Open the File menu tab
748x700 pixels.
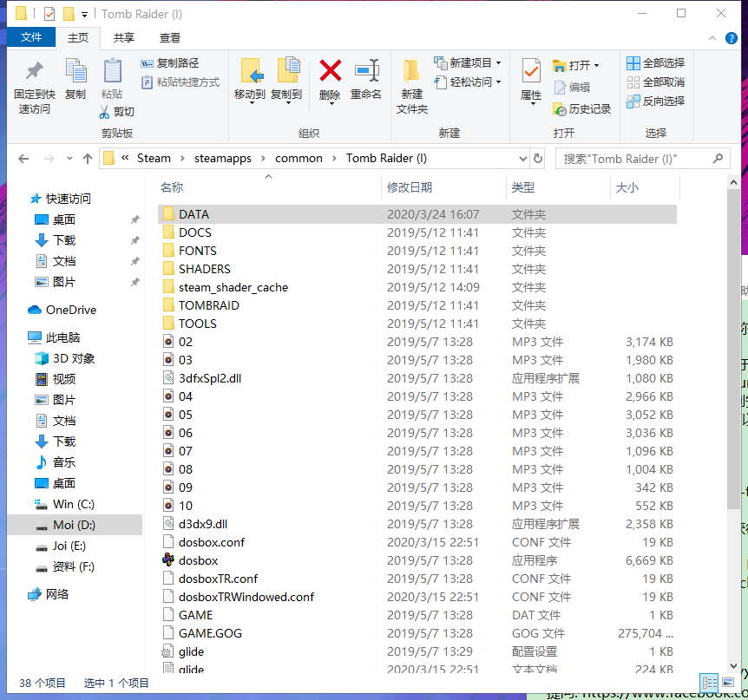point(31,37)
